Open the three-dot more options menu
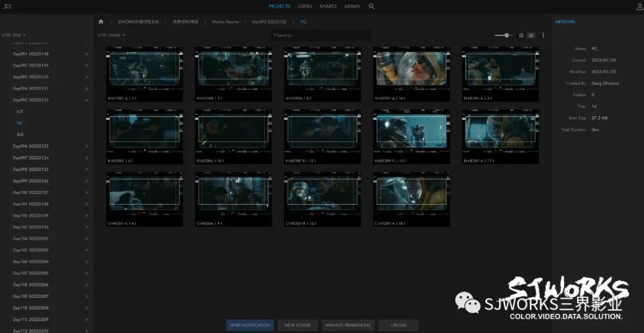 coord(543,35)
